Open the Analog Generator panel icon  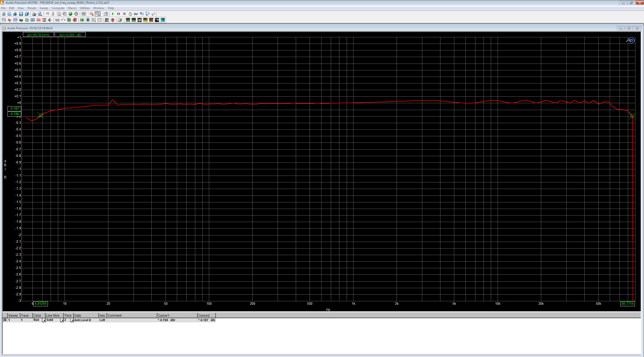(4, 20)
